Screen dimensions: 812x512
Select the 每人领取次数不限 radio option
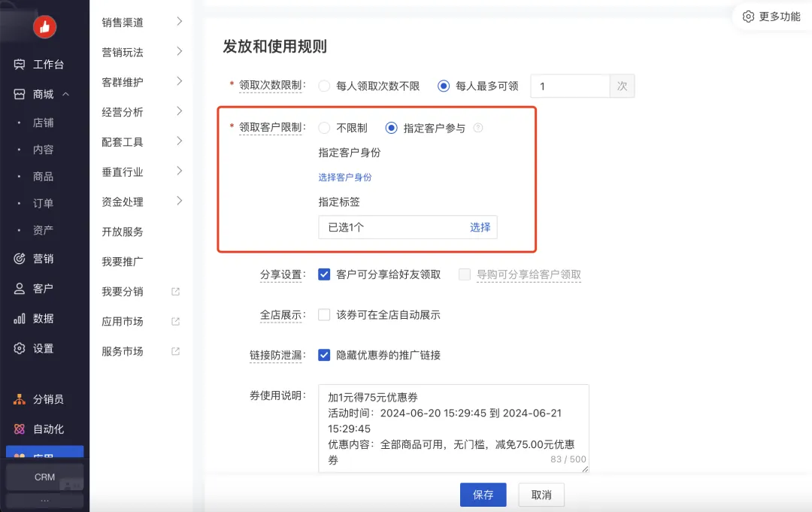coord(325,86)
